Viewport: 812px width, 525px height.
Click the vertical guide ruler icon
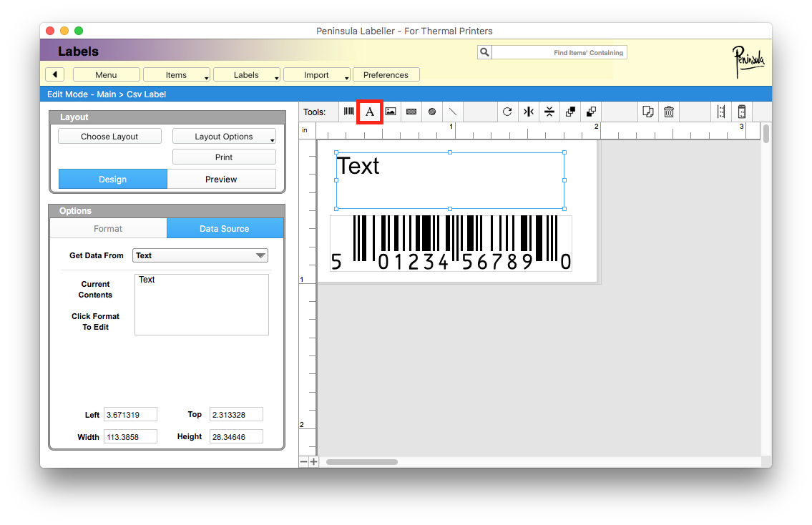(721, 112)
